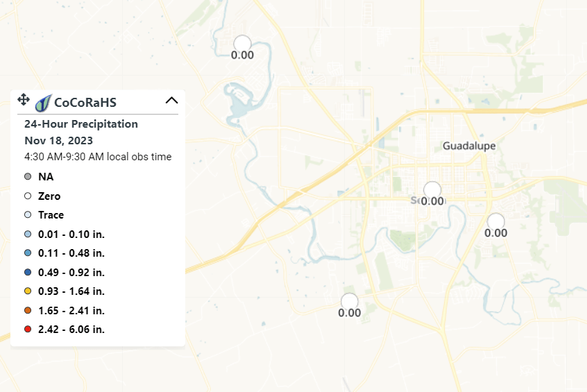
Task: Click the CoCoRaHS logo icon
Action: (43, 103)
